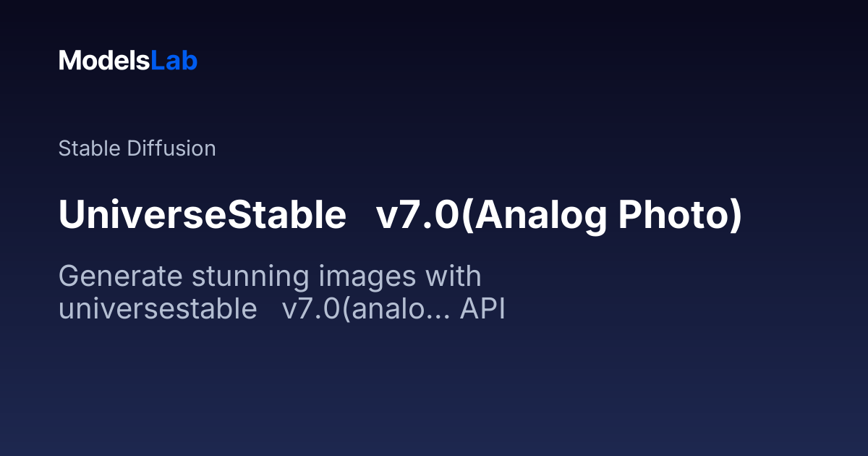This screenshot has width=868, height=456.
Task: Click the white "Models" part of the logo
Action: pyautogui.click(x=104, y=61)
